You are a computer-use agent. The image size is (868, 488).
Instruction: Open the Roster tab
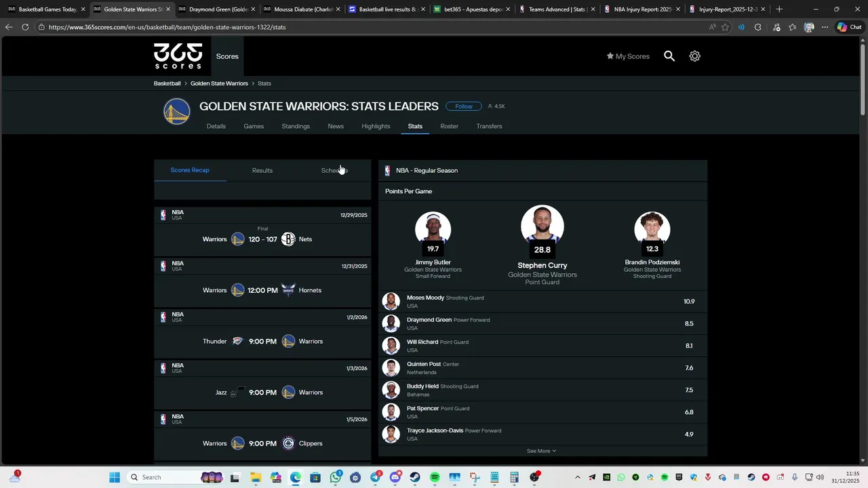(x=449, y=126)
